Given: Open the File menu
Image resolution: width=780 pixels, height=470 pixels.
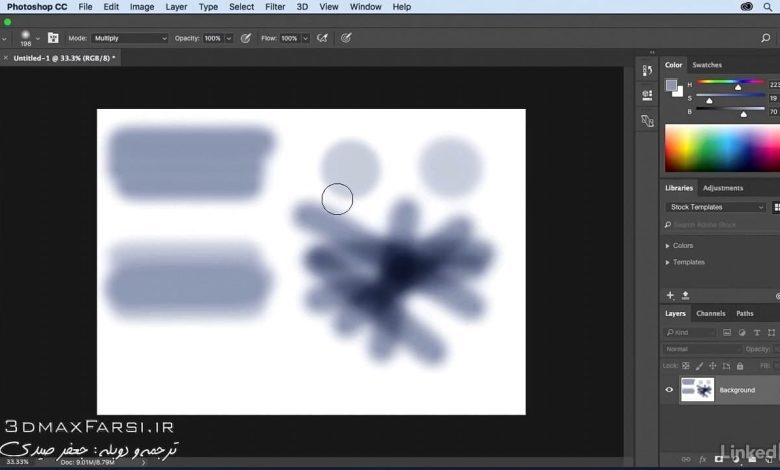Looking at the screenshot, I should click(85, 7).
